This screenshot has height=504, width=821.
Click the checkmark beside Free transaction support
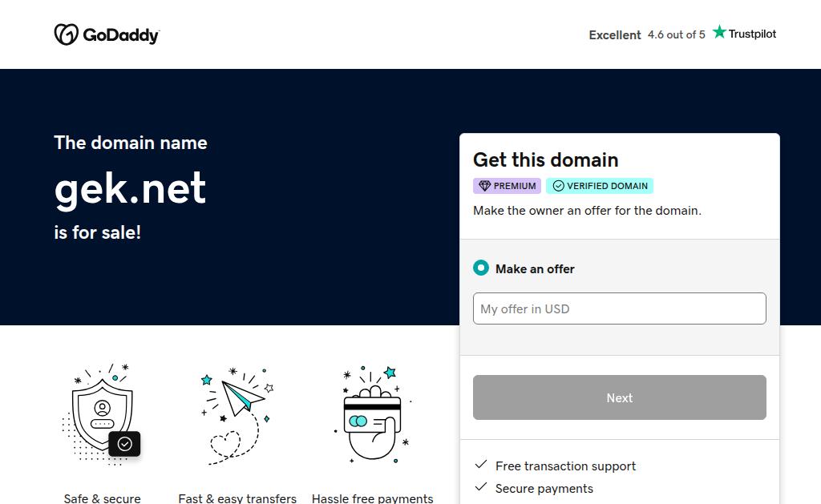pos(481,465)
